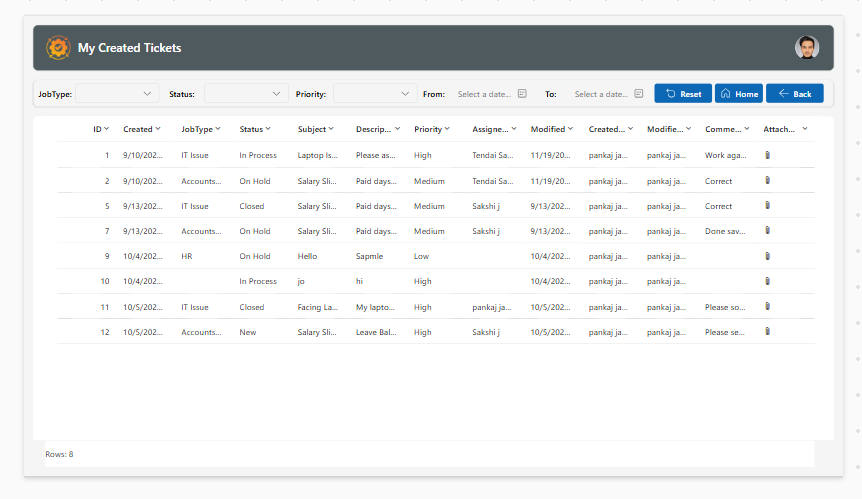862x499 pixels.
Task: Open the ID column header menu
Action: [107, 129]
